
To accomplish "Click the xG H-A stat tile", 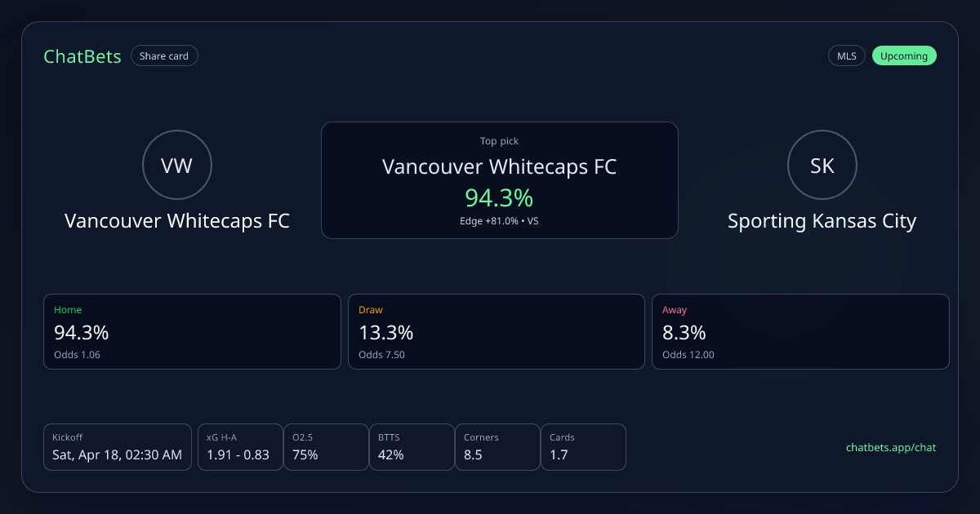I will point(240,447).
